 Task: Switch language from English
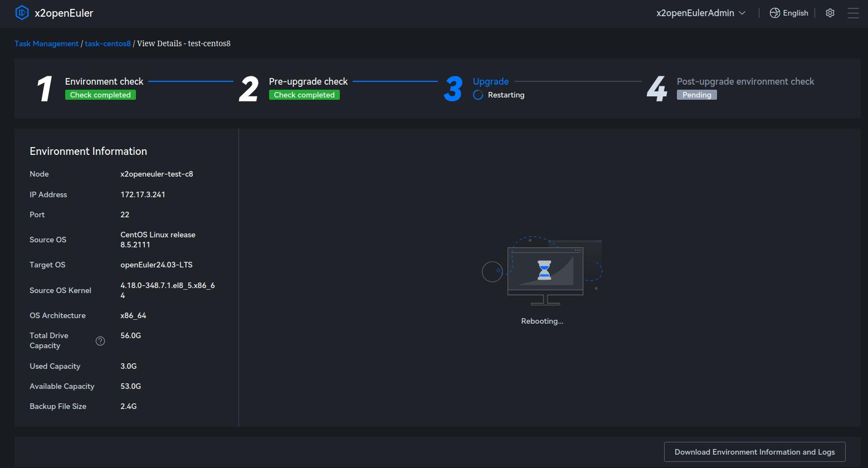click(x=795, y=13)
